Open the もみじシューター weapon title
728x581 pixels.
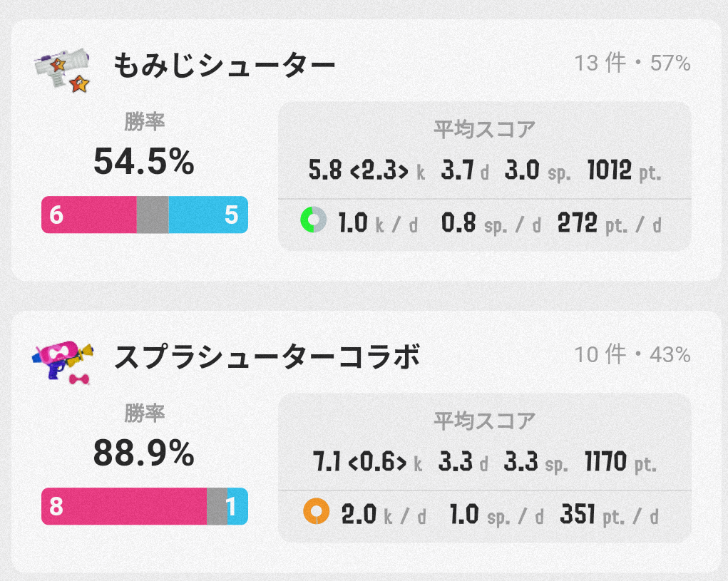pos(225,67)
